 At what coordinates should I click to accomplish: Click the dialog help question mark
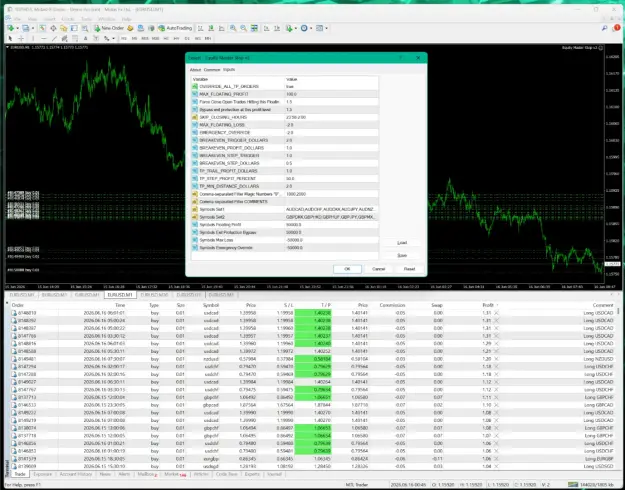click(401, 58)
